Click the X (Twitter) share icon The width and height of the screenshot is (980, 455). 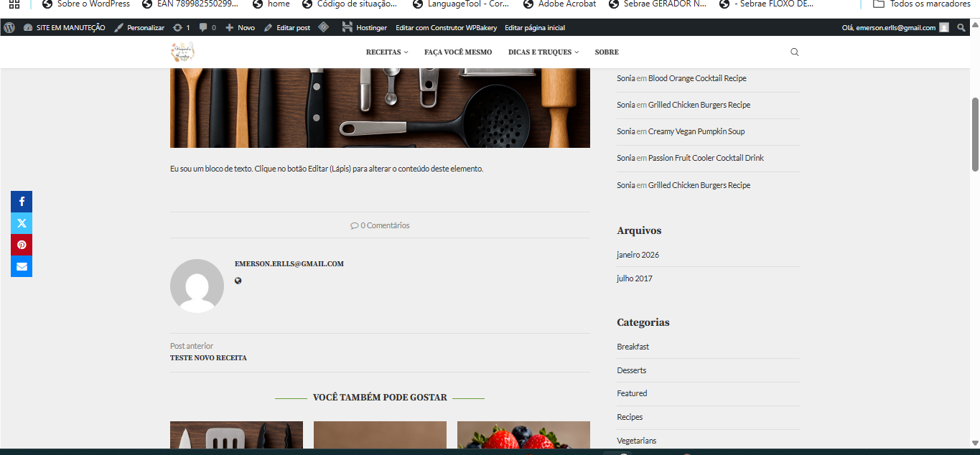coord(22,223)
